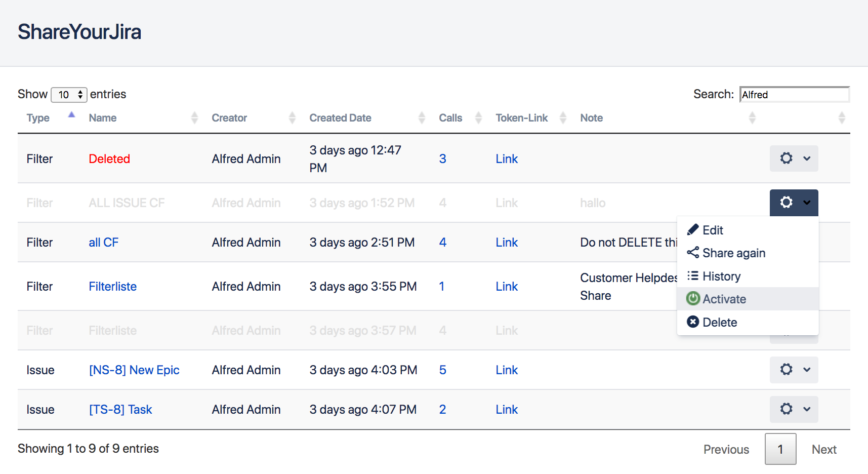Sort by the Type column header
This screenshot has height=474, width=868.
point(38,118)
